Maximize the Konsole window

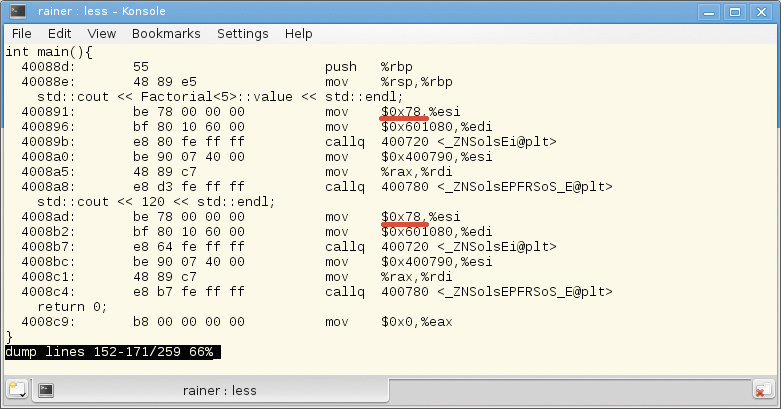(737, 13)
